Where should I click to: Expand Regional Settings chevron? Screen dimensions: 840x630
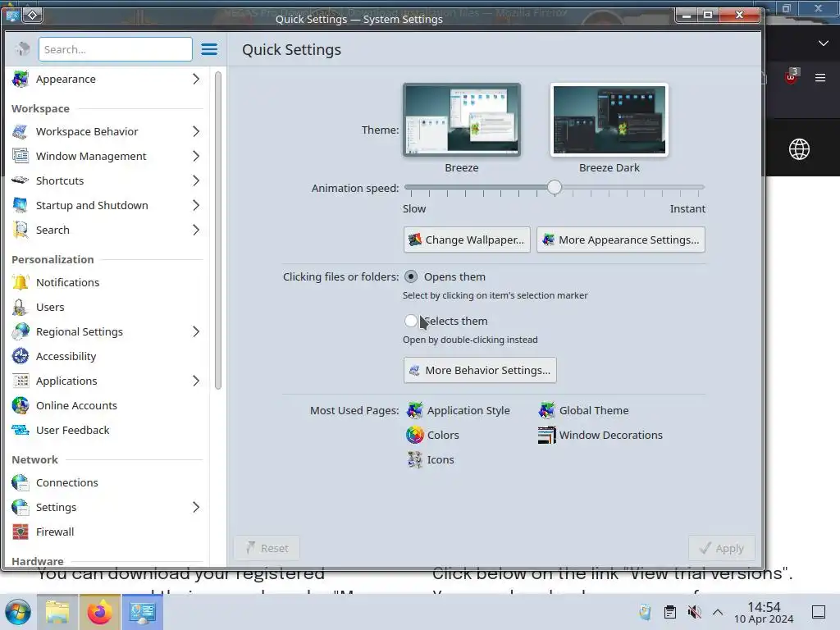click(x=196, y=331)
